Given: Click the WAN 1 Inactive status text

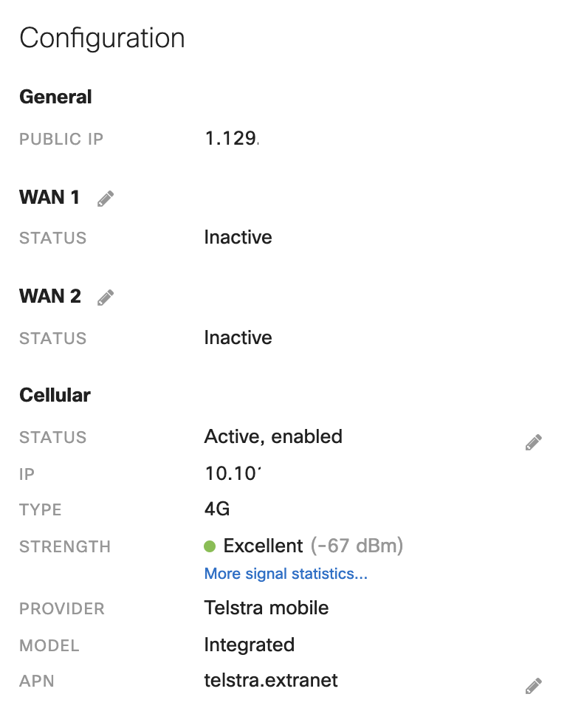Looking at the screenshot, I should pos(238,237).
